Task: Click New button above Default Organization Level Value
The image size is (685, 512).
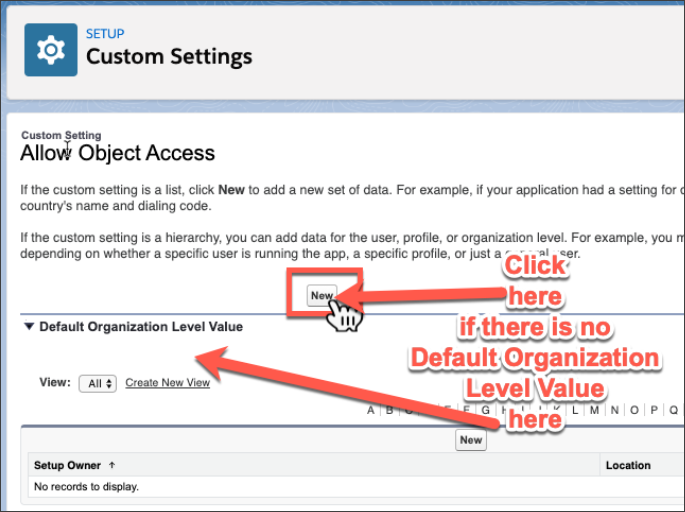Action: coord(321,296)
